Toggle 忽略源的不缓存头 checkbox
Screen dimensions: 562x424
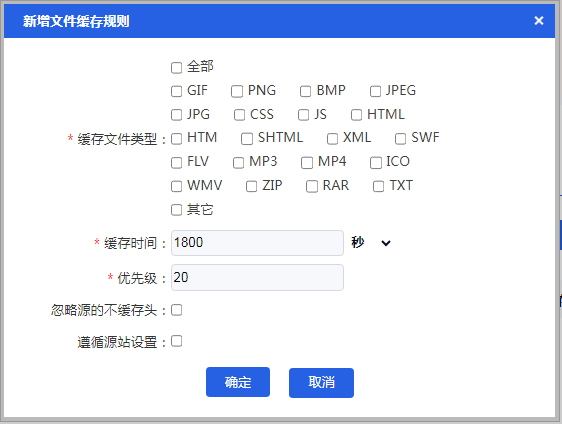[176, 310]
